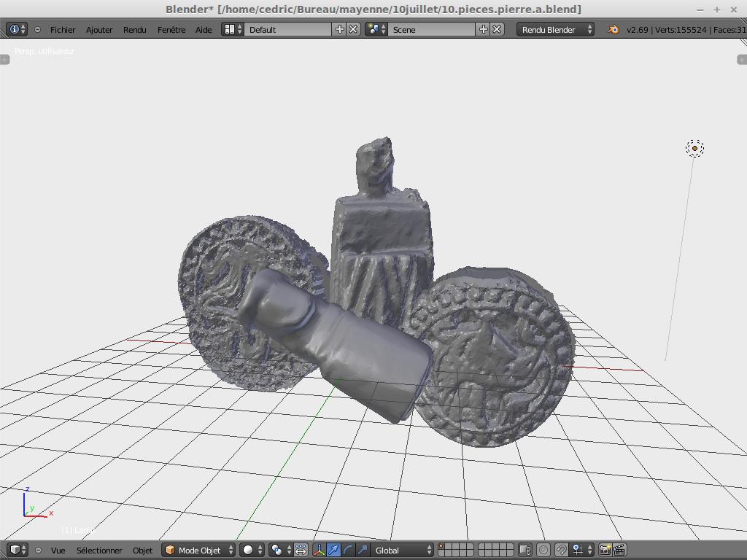Click the OpenGL render image camera icon

(x=605, y=550)
